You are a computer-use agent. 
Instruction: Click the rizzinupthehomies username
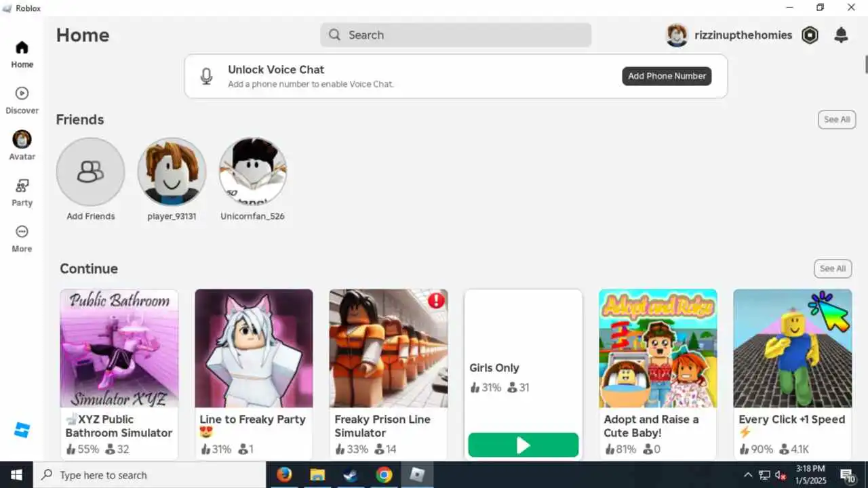(x=743, y=35)
